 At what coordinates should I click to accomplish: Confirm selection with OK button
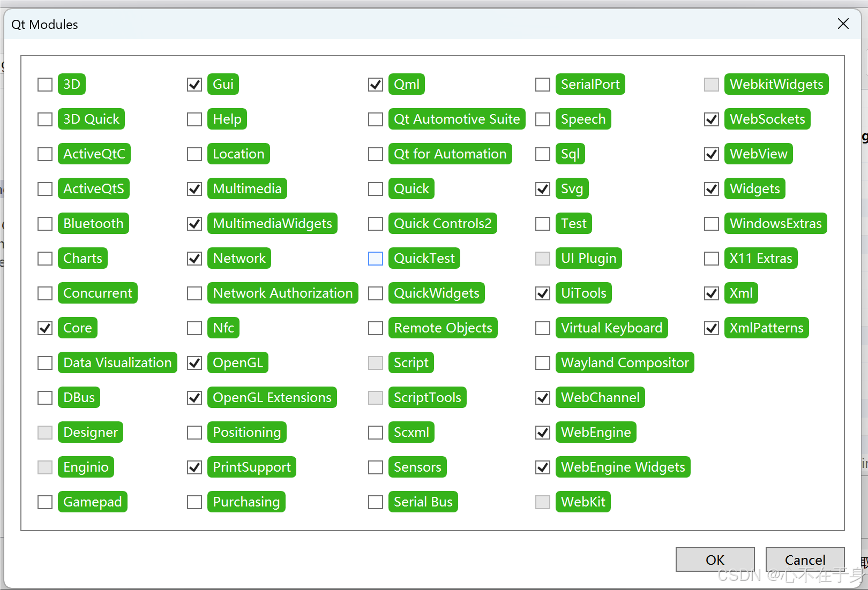click(715, 559)
